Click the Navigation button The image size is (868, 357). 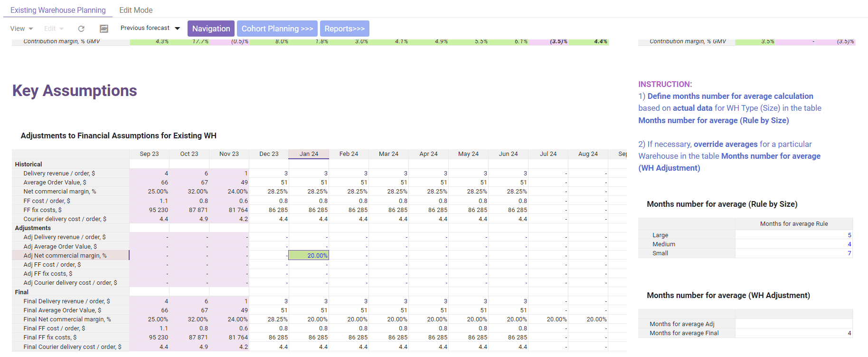[x=211, y=29]
